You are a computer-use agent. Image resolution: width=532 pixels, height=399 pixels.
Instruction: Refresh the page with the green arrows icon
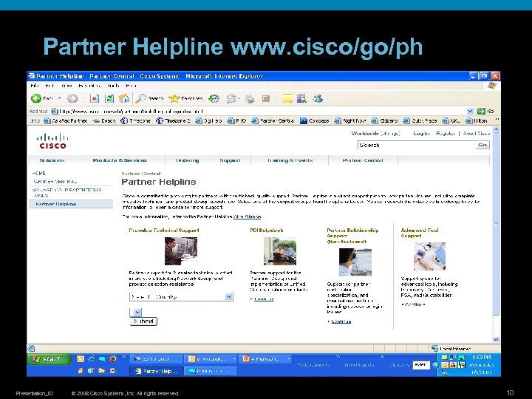click(x=109, y=98)
